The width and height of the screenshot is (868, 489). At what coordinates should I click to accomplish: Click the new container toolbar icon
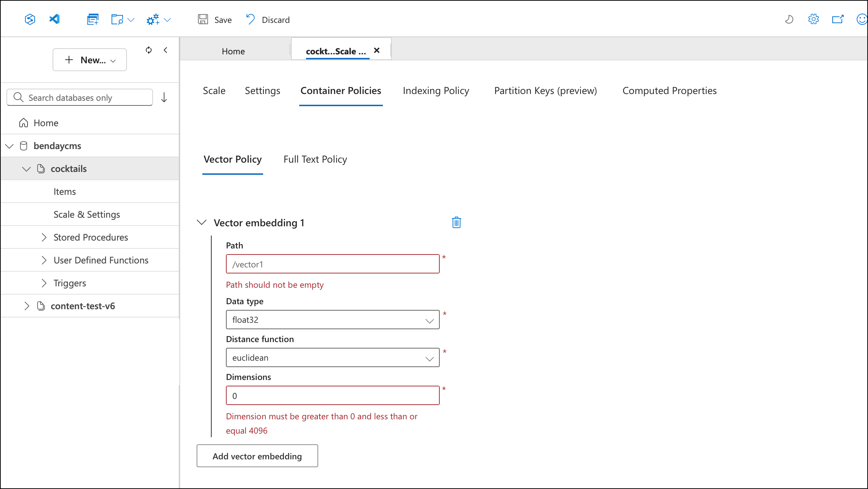coord(93,19)
